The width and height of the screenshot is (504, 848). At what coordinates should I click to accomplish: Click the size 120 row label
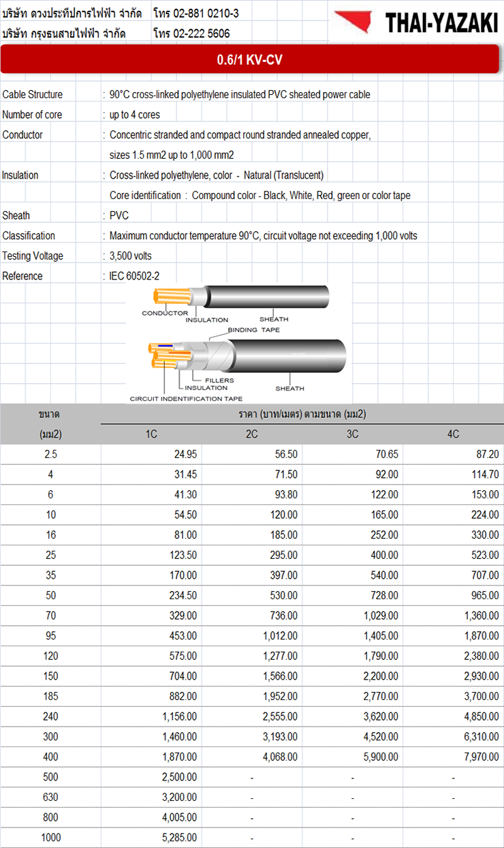tap(50, 656)
